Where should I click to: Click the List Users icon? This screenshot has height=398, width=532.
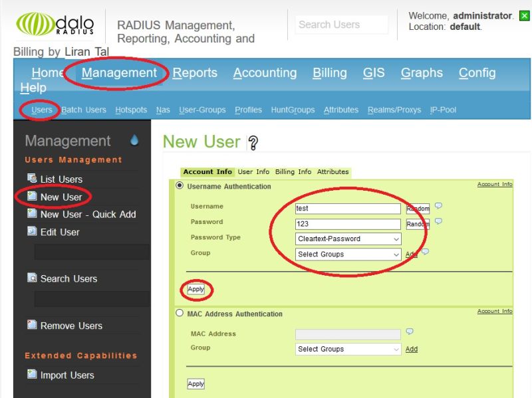(x=32, y=178)
